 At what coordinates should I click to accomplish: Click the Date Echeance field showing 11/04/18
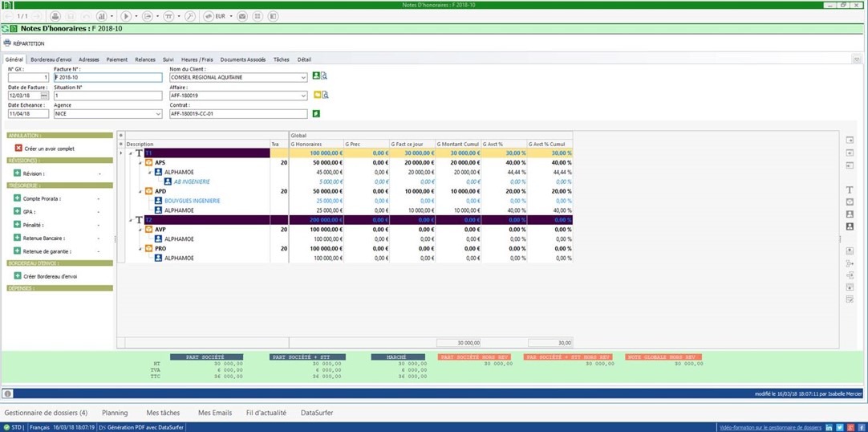pyautogui.click(x=28, y=114)
